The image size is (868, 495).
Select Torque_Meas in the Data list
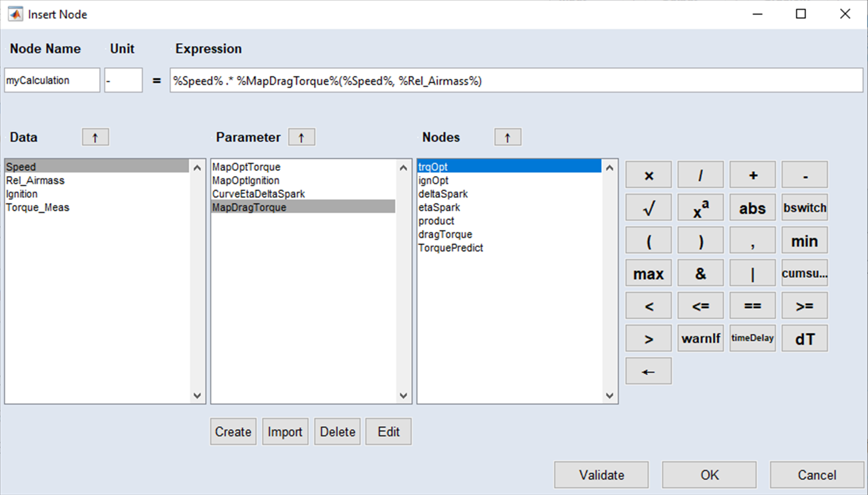click(97, 207)
